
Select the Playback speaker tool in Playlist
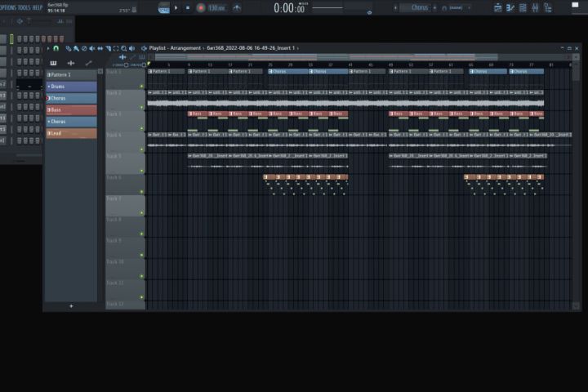131,48
